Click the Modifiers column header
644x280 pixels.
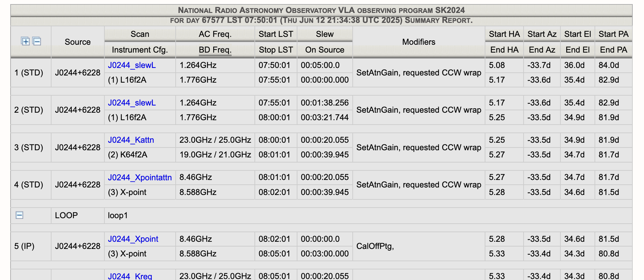(x=419, y=42)
